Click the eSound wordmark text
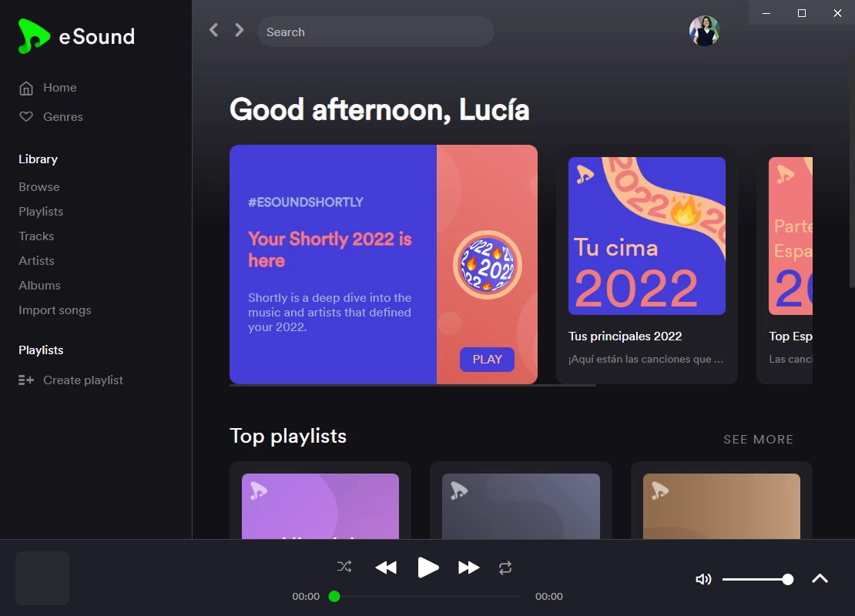855x616 pixels. [x=96, y=36]
